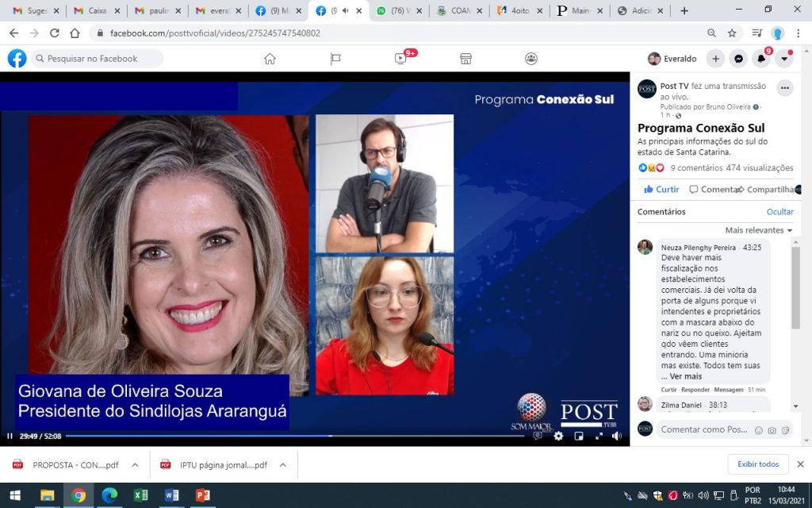Open Facebook Watch video tab
The image size is (812, 508).
tap(401, 59)
